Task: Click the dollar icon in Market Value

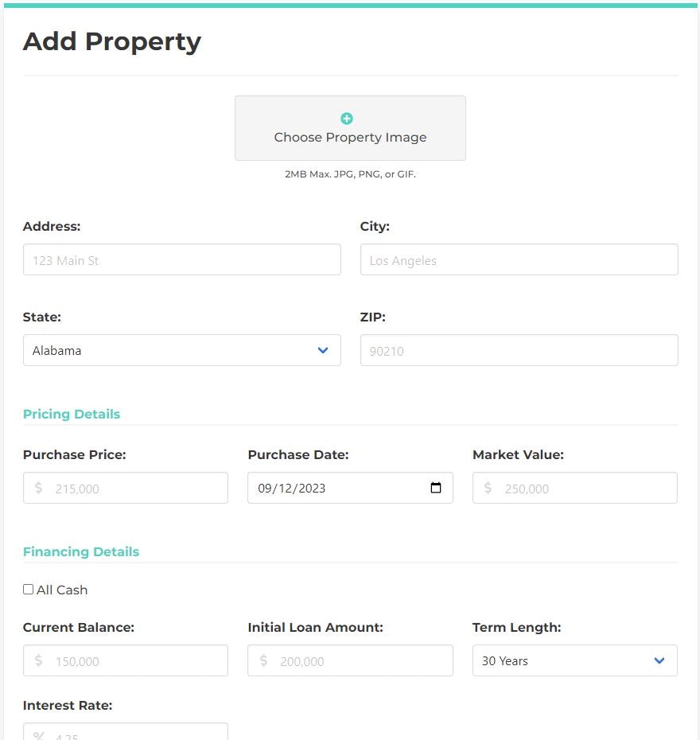Action: [x=488, y=488]
